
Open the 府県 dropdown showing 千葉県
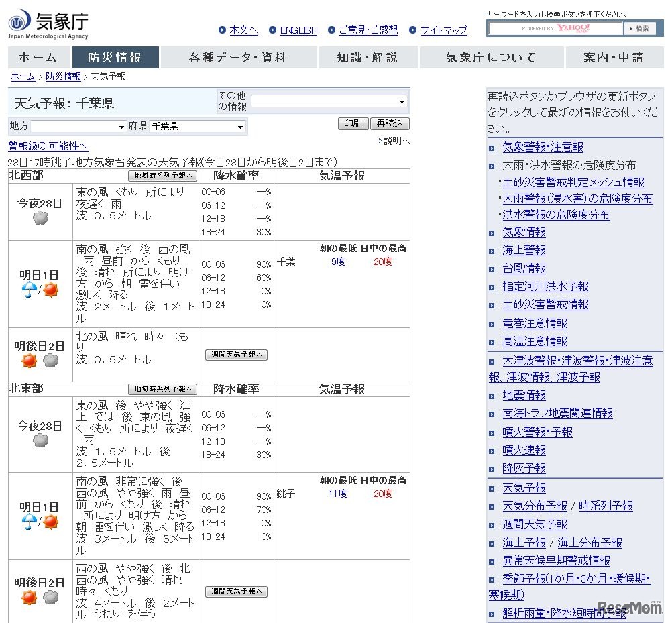tap(198, 126)
